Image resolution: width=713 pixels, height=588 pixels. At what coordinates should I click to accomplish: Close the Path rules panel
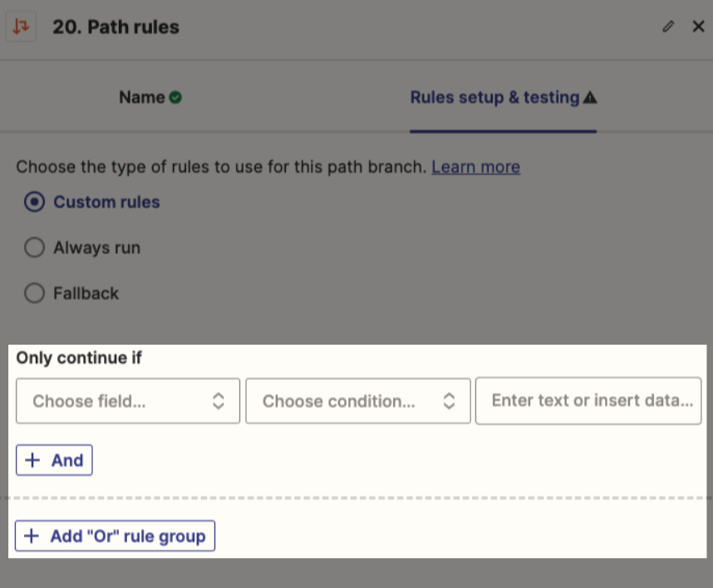(698, 27)
